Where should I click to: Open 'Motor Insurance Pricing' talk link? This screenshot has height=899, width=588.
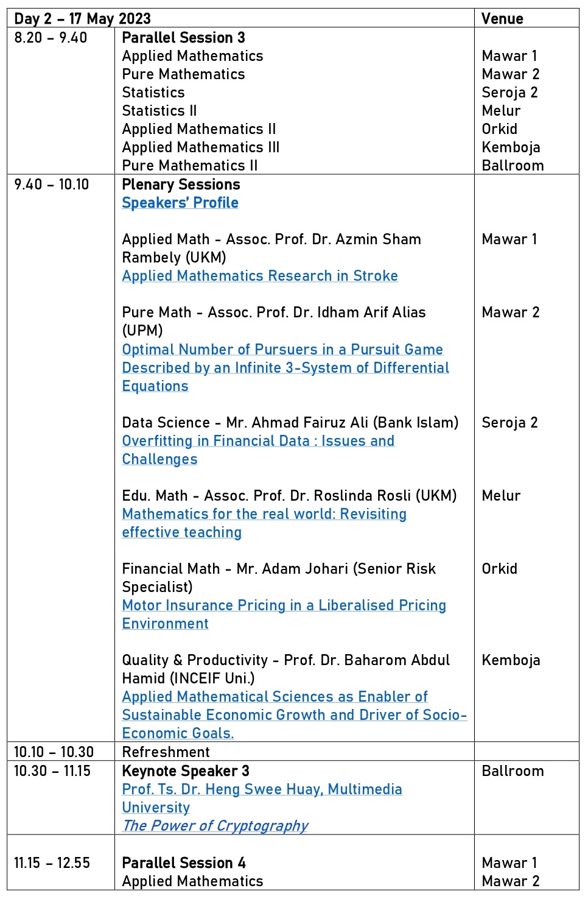[284, 605]
